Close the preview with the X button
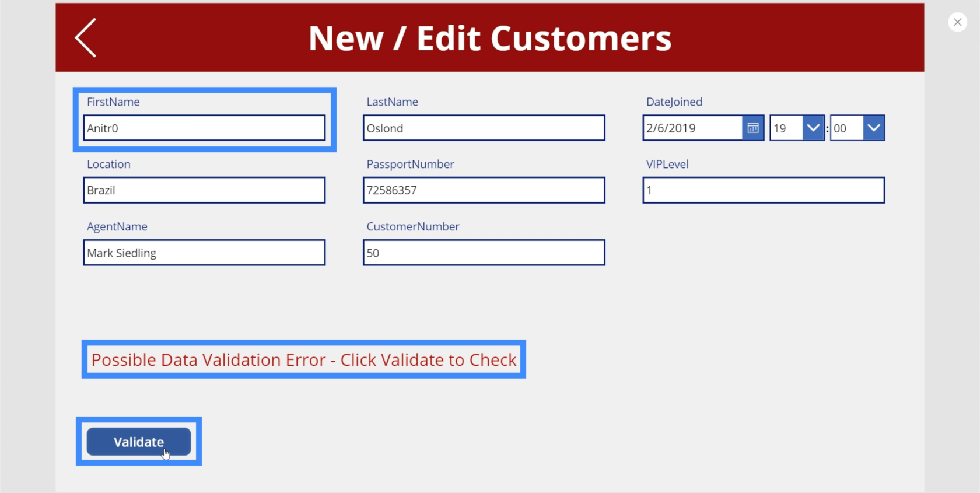This screenshot has height=493, width=980. 957,22
